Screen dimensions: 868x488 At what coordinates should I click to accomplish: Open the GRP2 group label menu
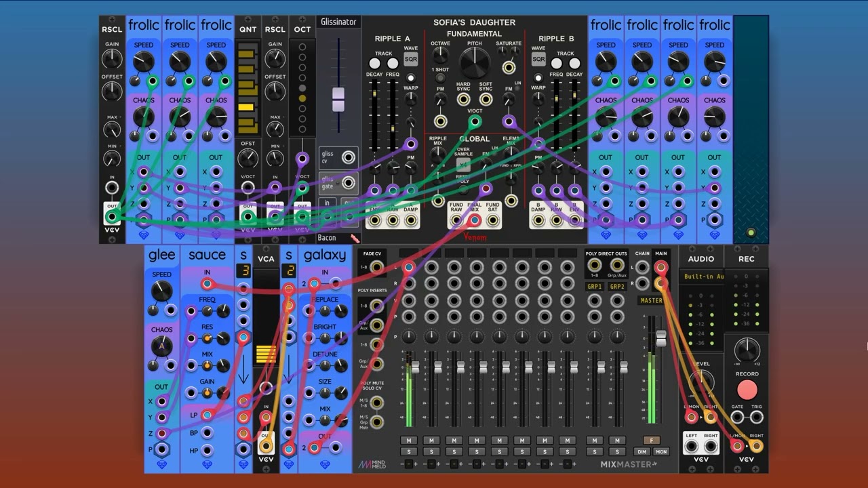(x=617, y=287)
